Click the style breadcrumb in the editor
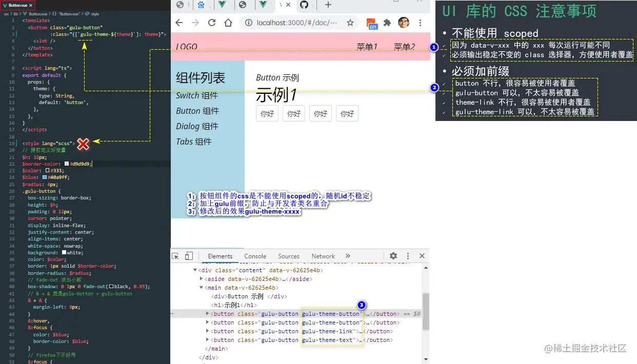The height and width of the screenshot is (364, 637). (x=95, y=14)
